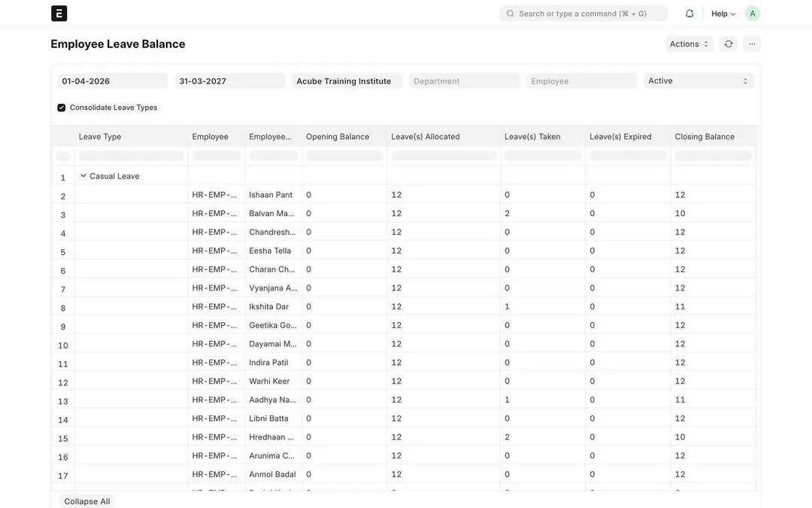Click row number 17 cell
The height and width of the screenshot is (508, 812).
pyautogui.click(x=63, y=476)
